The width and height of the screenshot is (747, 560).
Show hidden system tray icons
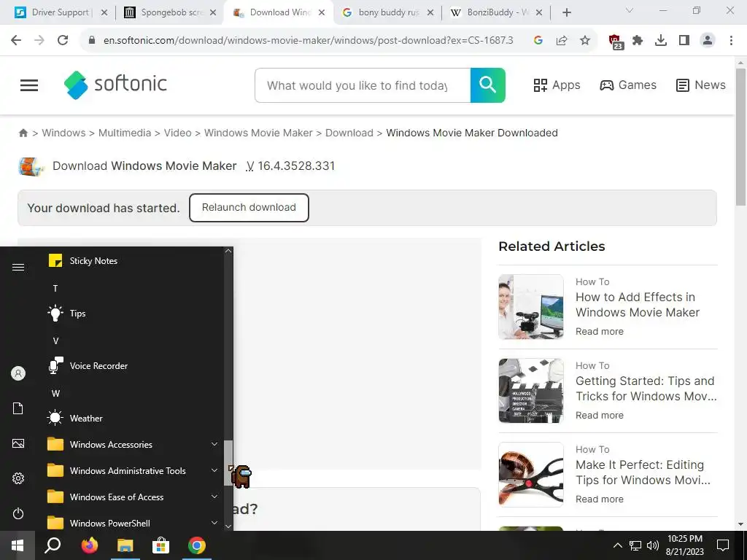coord(617,545)
